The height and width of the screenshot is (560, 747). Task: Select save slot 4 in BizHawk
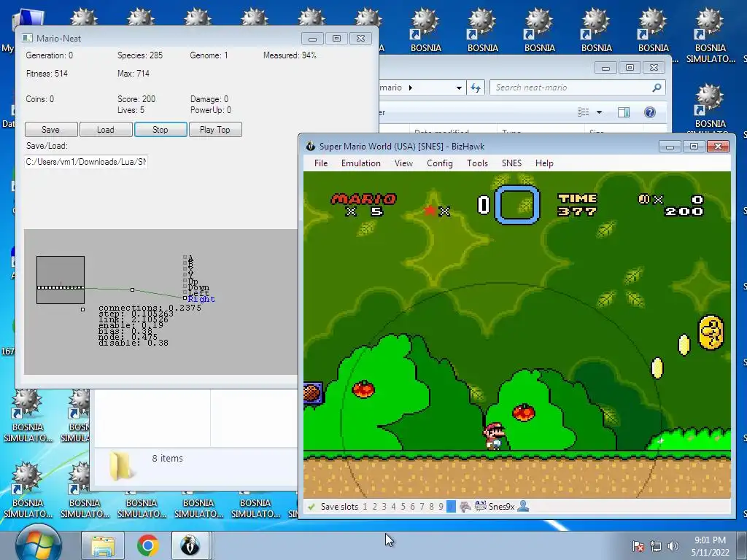[x=393, y=507]
